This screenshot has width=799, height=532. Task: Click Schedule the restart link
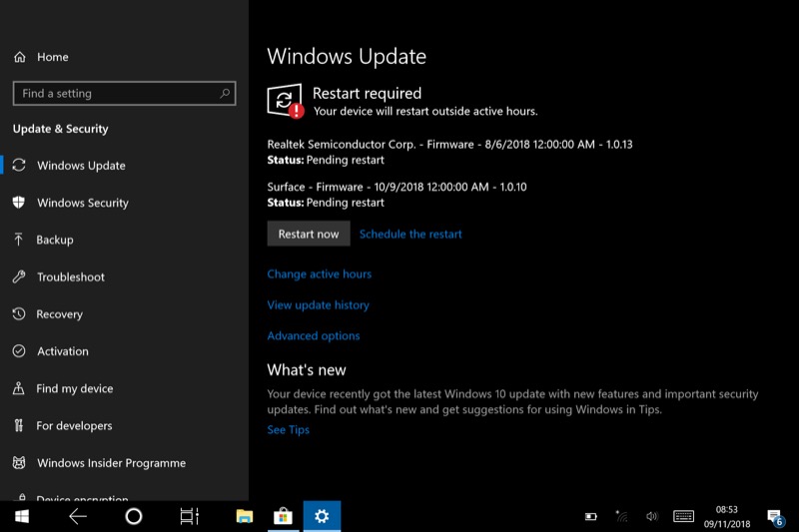(x=410, y=235)
